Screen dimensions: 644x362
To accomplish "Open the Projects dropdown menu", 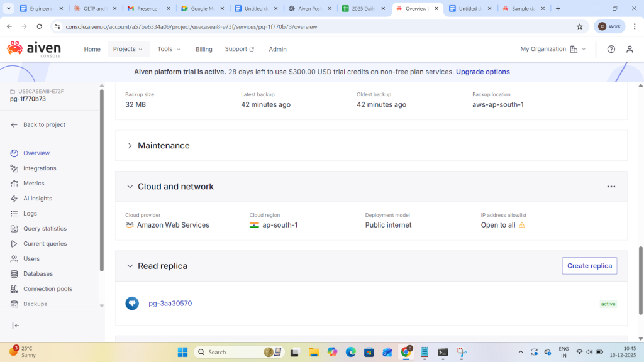I will tap(128, 49).
